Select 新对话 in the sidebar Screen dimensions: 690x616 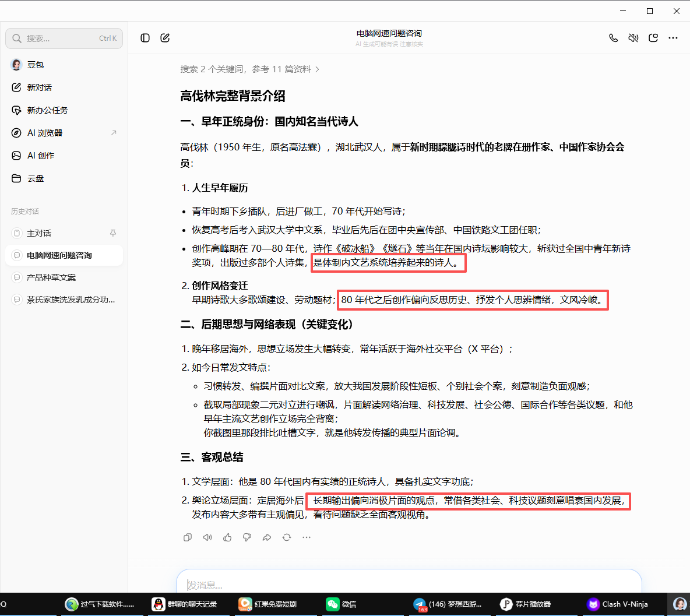click(x=64, y=87)
